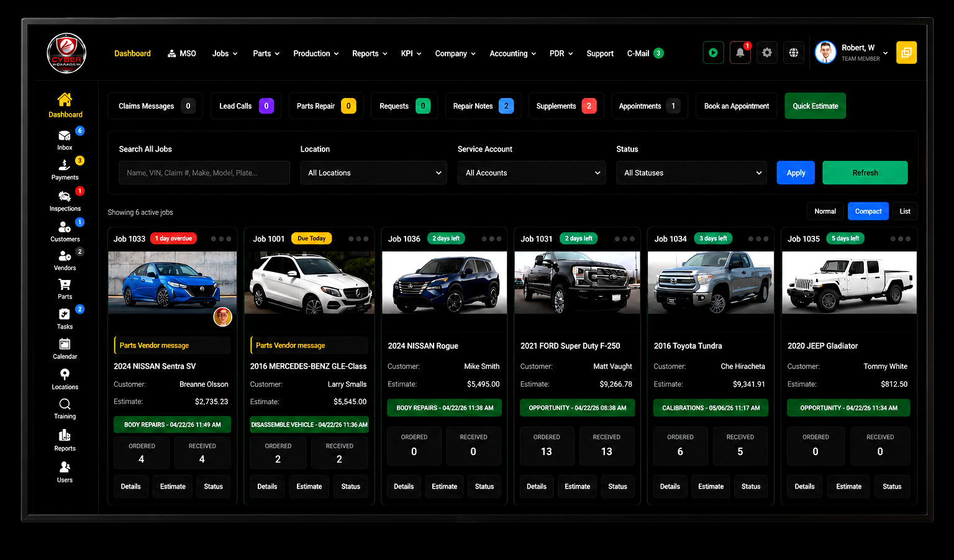
Task: Open the PDR menu
Action: 561,53
